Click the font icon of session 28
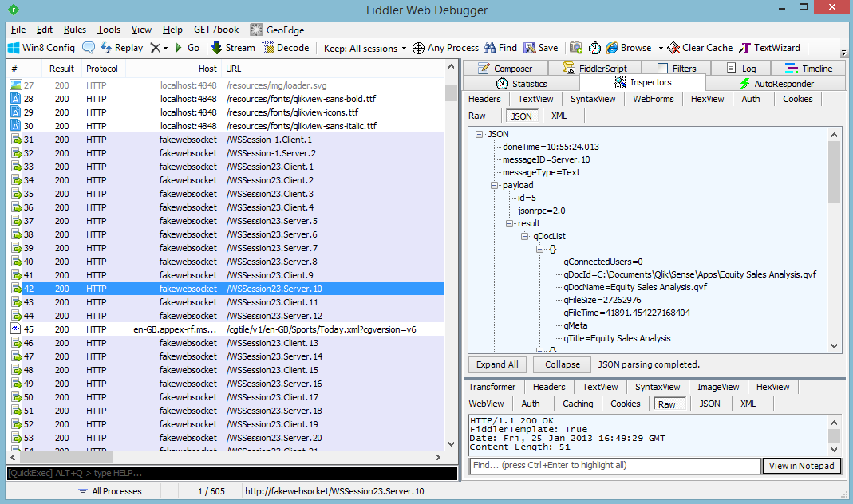853x504 pixels. (x=16, y=99)
